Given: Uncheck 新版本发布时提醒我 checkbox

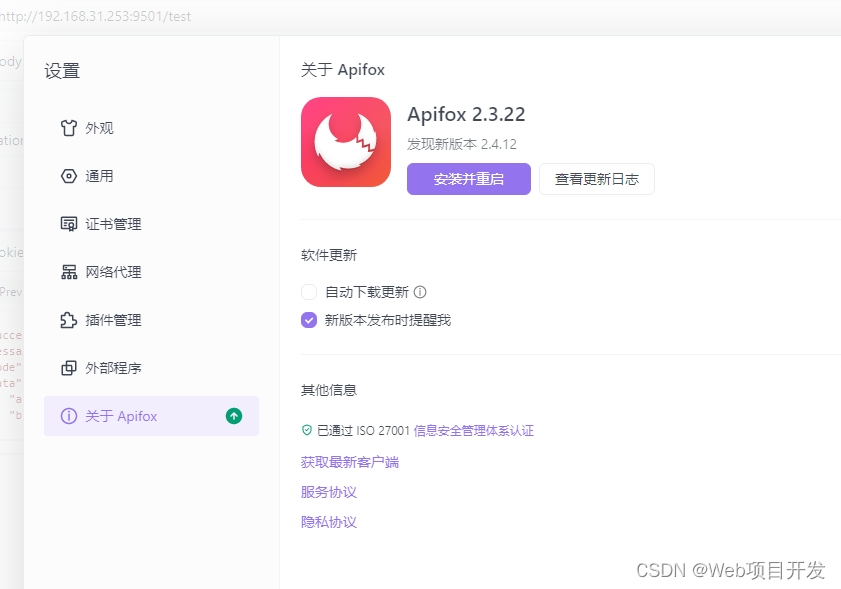Looking at the screenshot, I should tap(309, 320).
